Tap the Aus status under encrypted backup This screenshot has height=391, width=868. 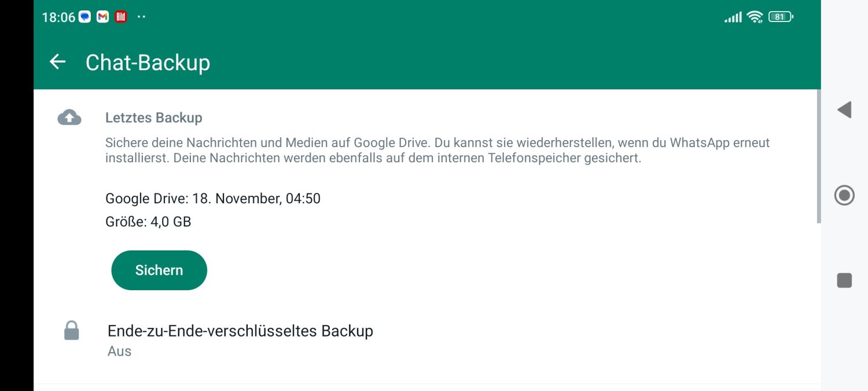click(x=120, y=351)
